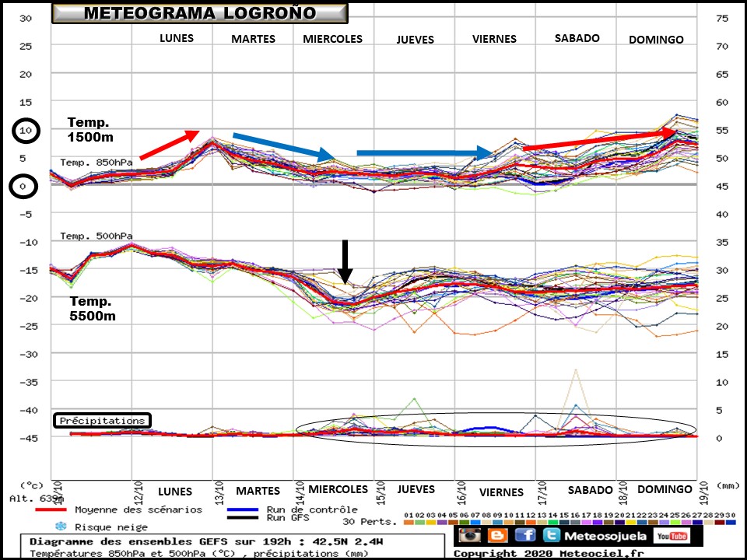Click the Temp. 5500m annotation label

(93, 309)
